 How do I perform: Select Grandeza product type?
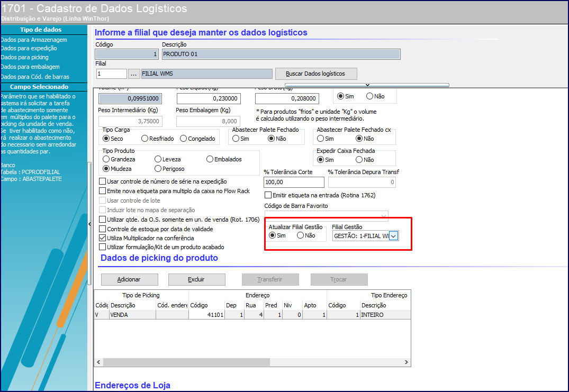tap(119, 159)
